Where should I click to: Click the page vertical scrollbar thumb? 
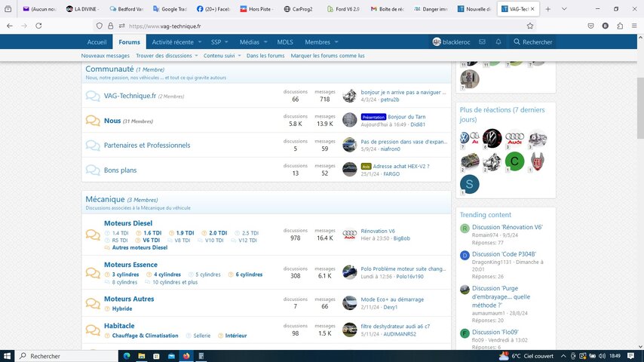(640, 108)
